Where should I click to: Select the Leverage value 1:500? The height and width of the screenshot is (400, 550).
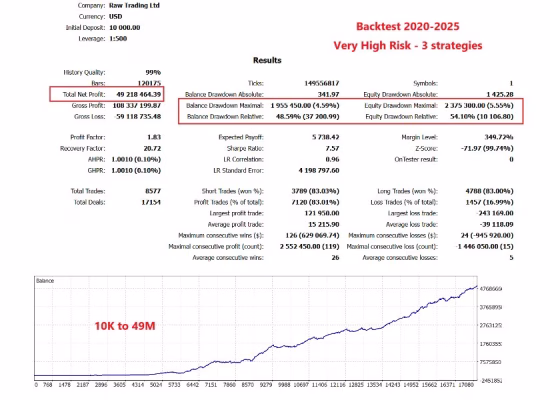click(x=118, y=39)
